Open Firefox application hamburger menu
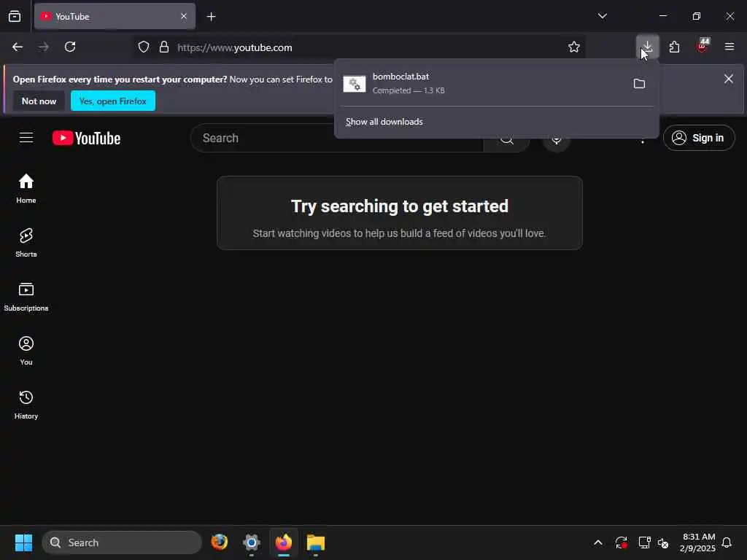The image size is (747, 560). point(729,47)
